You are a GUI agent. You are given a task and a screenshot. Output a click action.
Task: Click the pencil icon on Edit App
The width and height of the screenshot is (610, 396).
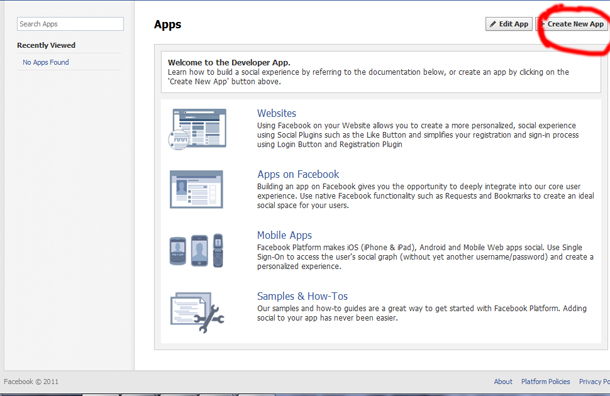(x=493, y=24)
